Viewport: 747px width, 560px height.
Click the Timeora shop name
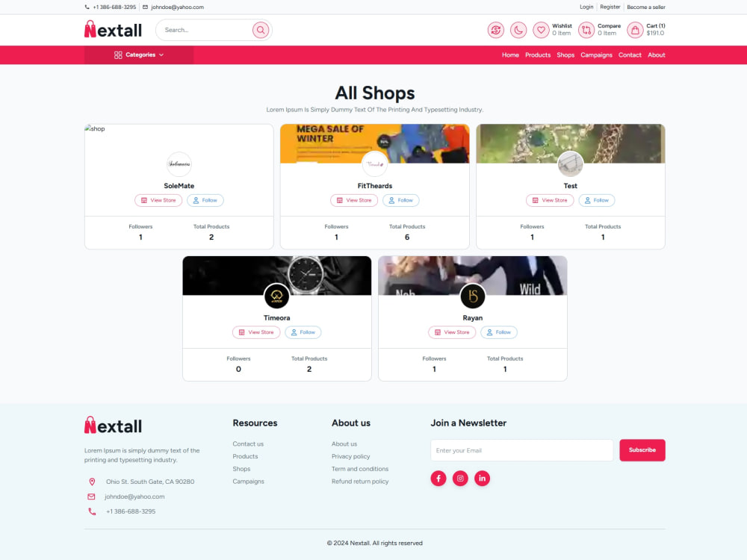[277, 317]
